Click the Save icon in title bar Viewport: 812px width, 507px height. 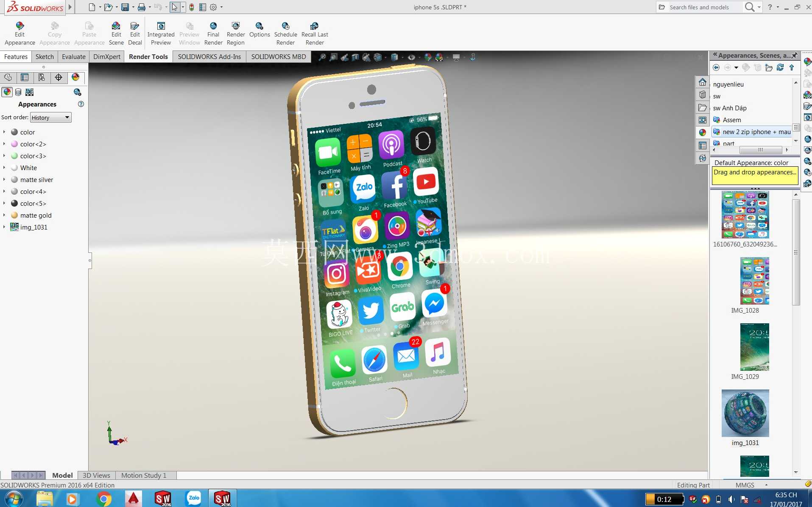point(125,7)
